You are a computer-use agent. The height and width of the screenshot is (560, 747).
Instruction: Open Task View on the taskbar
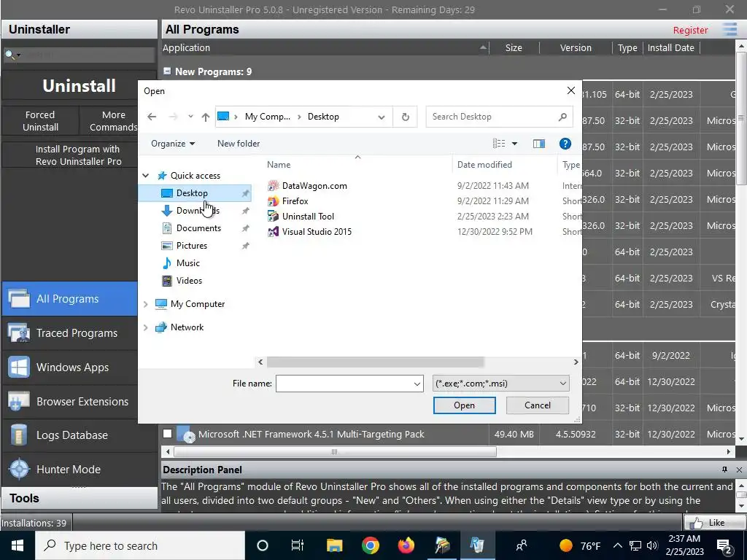[x=298, y=545]
